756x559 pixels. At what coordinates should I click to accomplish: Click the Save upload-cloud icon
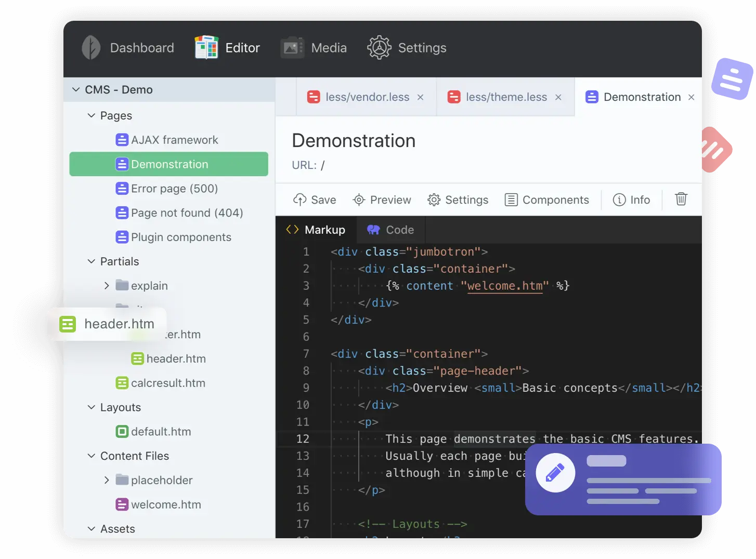[x=301, y=199]
